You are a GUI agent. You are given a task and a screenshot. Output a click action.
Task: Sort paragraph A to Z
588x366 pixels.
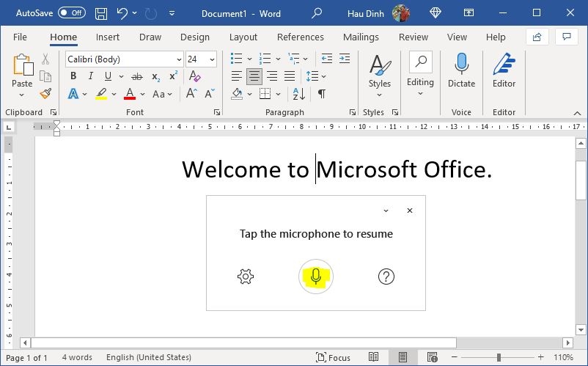click(298, 94)
